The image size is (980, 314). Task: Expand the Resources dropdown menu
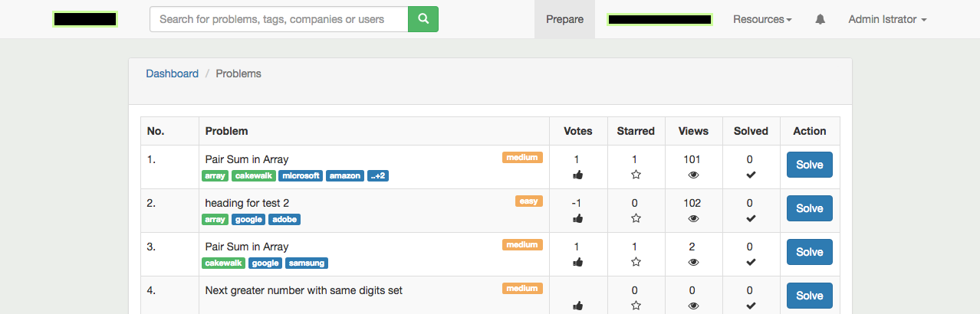[x=762, y=19]
